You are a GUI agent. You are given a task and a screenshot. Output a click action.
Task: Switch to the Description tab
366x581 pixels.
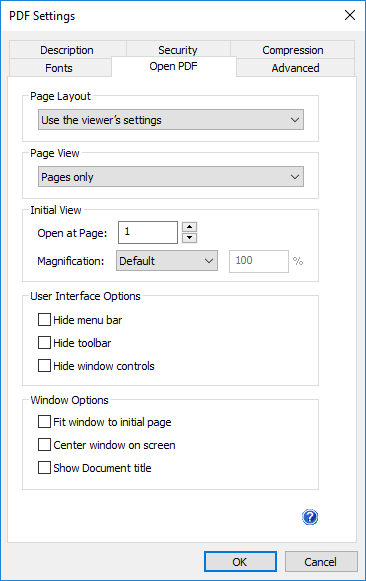click(67, 50)
